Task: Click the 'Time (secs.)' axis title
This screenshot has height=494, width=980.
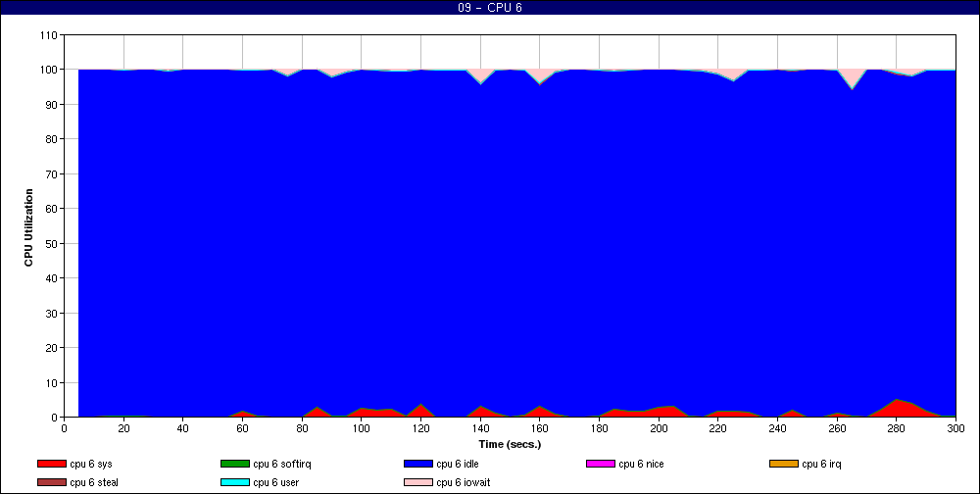Action: pyautogui.click(x=510, y=445)
